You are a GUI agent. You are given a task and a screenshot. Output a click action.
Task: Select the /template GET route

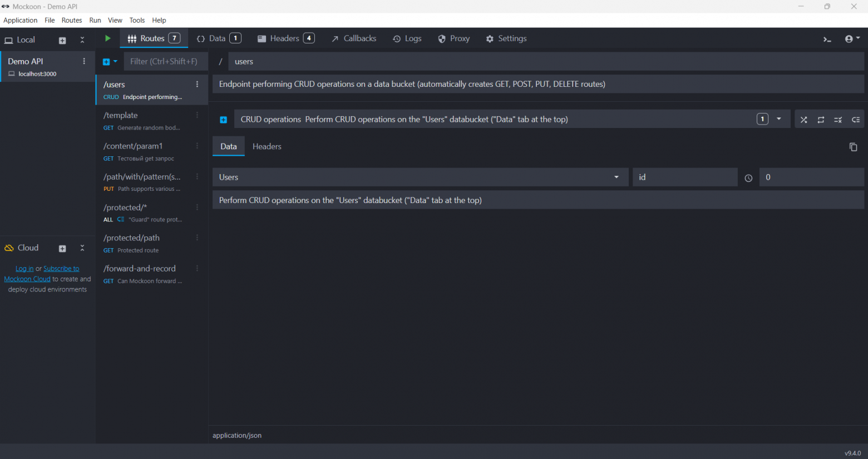point(152,121)
